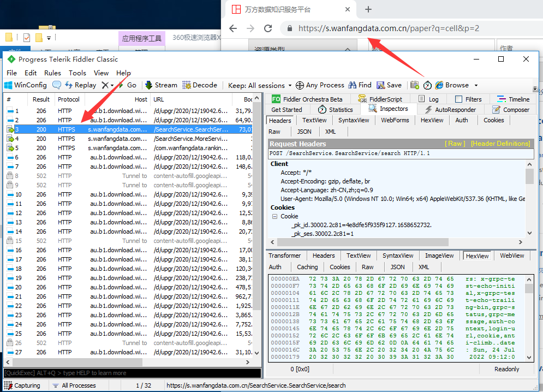Screen dimensions: 543x392
Task: Open a new browser tab with plus
Action: [368, 9]
